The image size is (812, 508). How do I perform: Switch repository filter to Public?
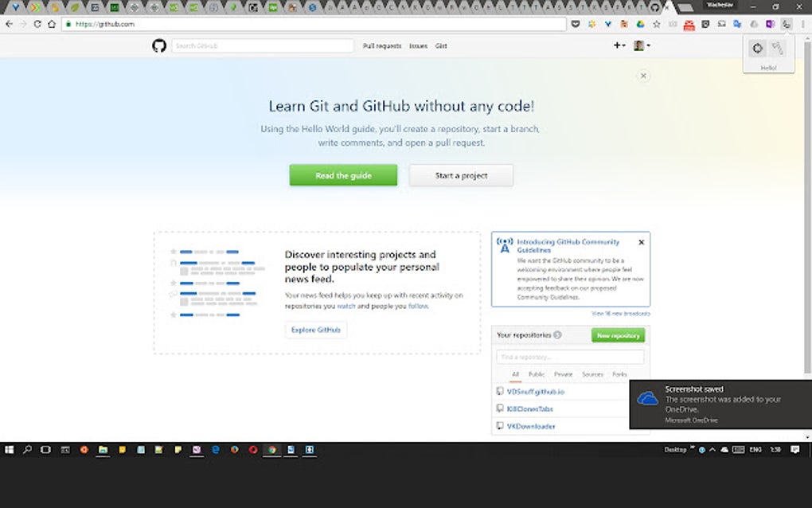537,374
